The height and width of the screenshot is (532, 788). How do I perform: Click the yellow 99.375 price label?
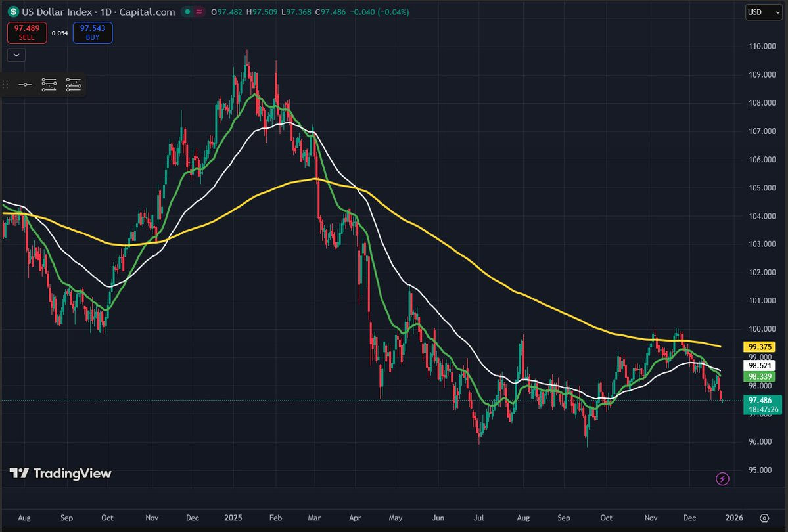point(759,347)
